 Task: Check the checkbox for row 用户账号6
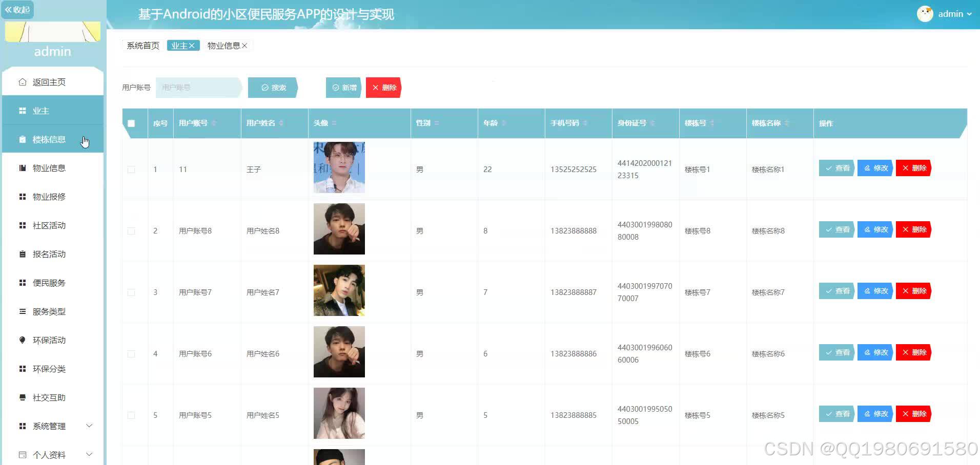tap(131, 354)
